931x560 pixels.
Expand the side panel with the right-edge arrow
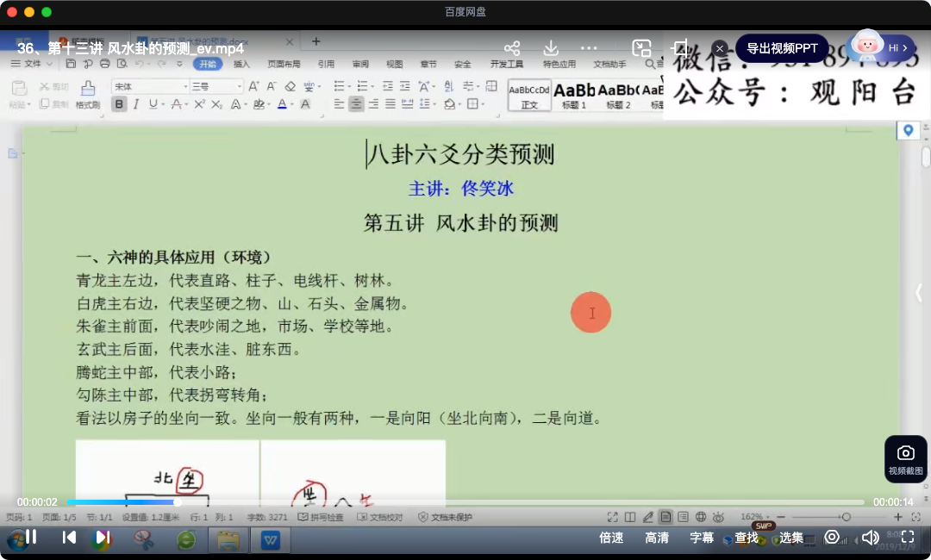coord(918,293)
